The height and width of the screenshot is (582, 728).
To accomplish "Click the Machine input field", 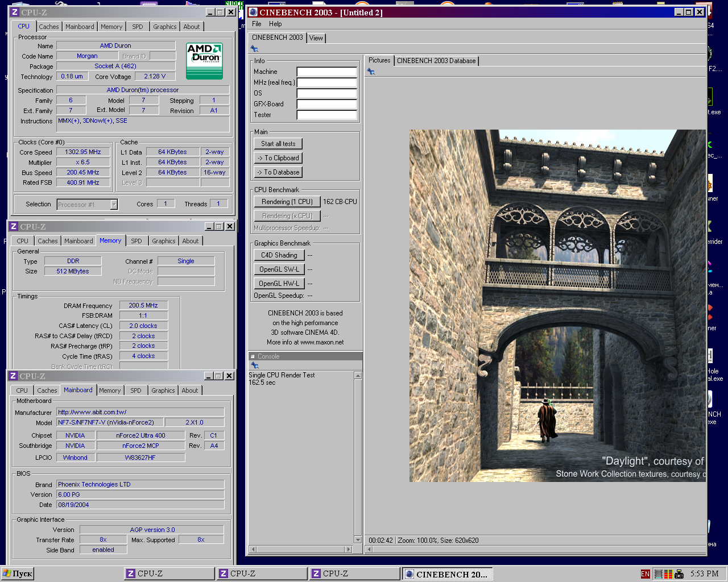I will (x=327, y=72).
